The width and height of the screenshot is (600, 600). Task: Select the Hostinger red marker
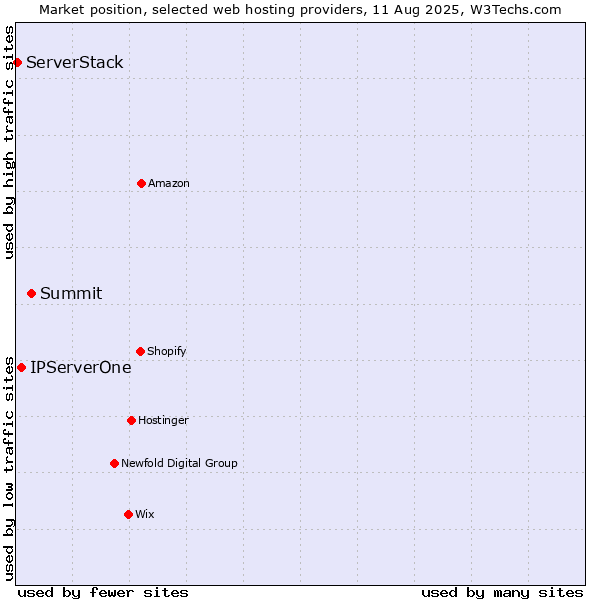coord(131,421)
